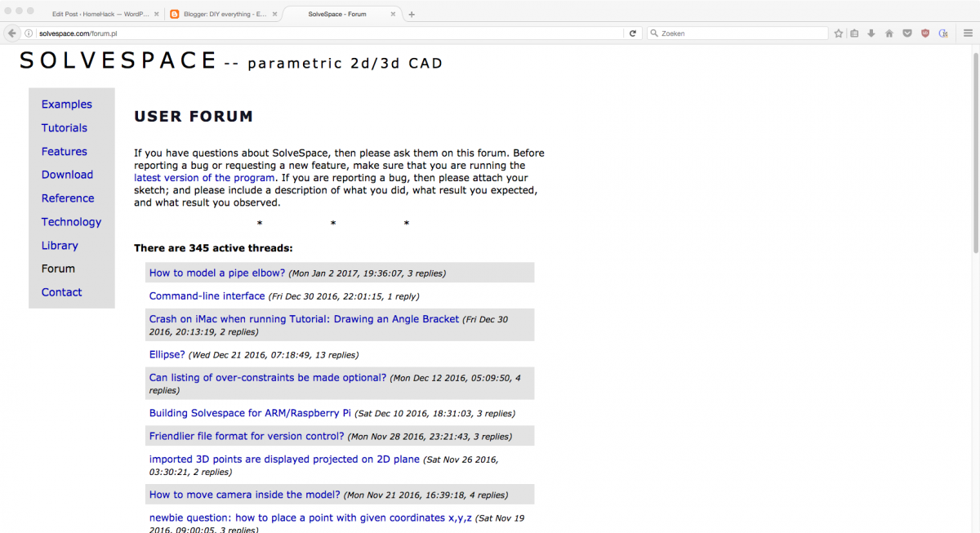This screenshot has width=980, height=533.
Task: Close the SolveSpace Forum tab
Action: [x=394, y=14]
